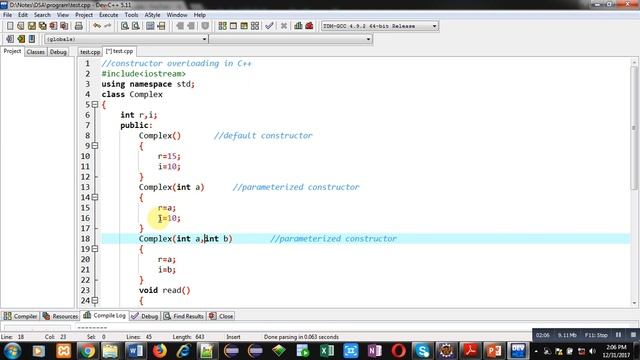Collapse the class body fold at line 5
The height and width of the screenshot is (360, 640).
(x=95, y=104)
